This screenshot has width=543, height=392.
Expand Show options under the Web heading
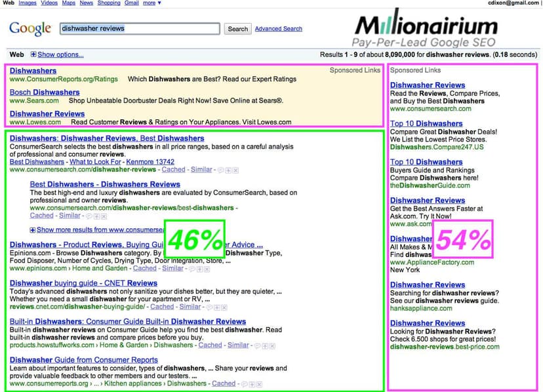(x=56, y=54)
